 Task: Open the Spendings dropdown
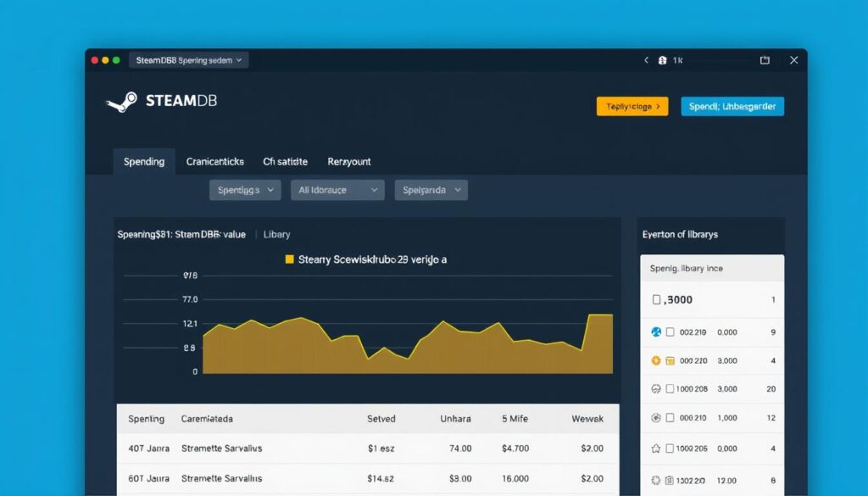click(245, 190)
